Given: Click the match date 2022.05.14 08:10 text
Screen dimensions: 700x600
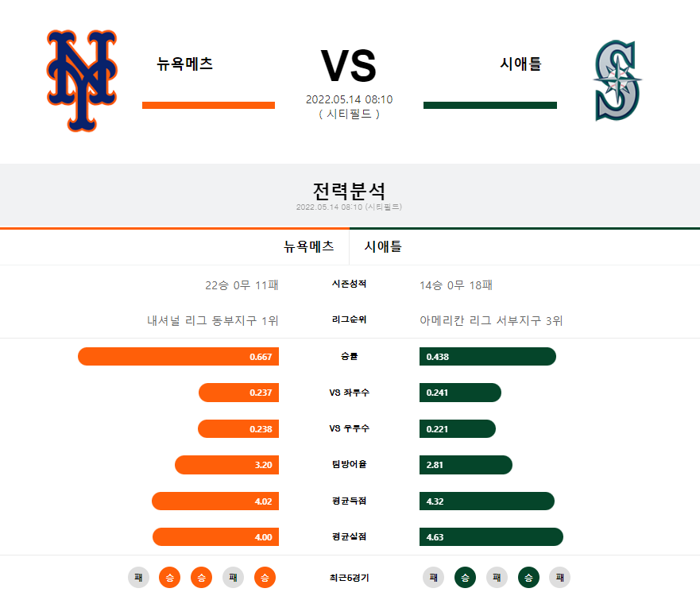Looking at the screenshot, I should pos(349,99).
